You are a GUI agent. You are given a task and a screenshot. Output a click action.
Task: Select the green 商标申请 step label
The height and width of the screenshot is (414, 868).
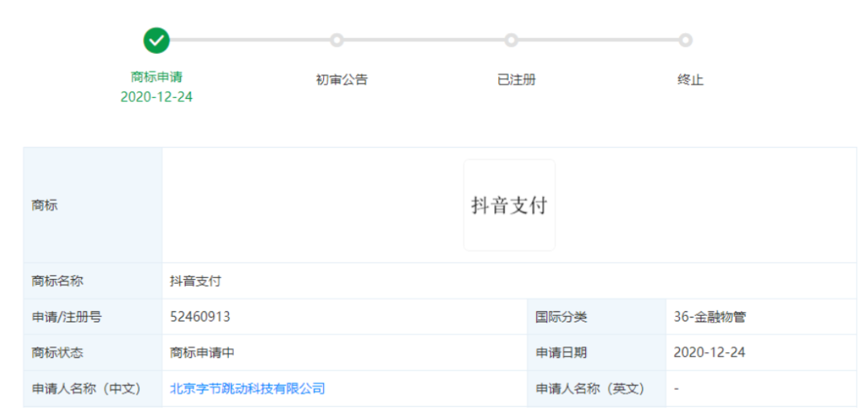pos(157,77)
